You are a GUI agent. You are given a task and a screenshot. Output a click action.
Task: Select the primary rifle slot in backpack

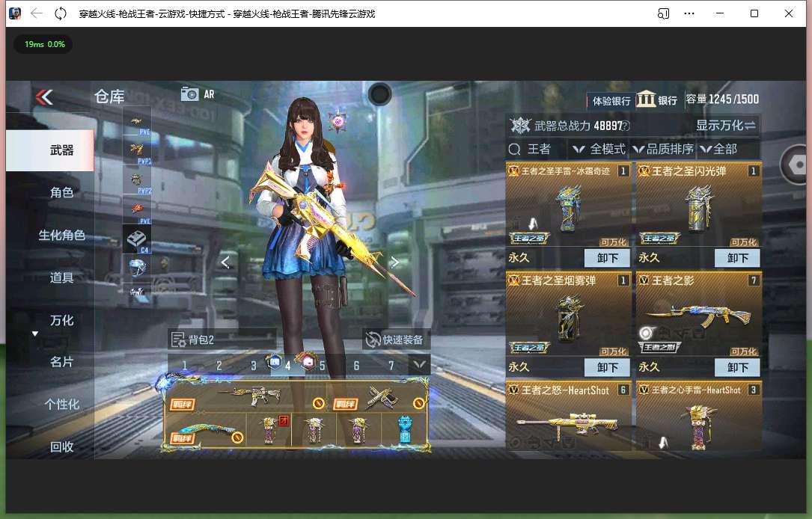[x=249, y=397]
